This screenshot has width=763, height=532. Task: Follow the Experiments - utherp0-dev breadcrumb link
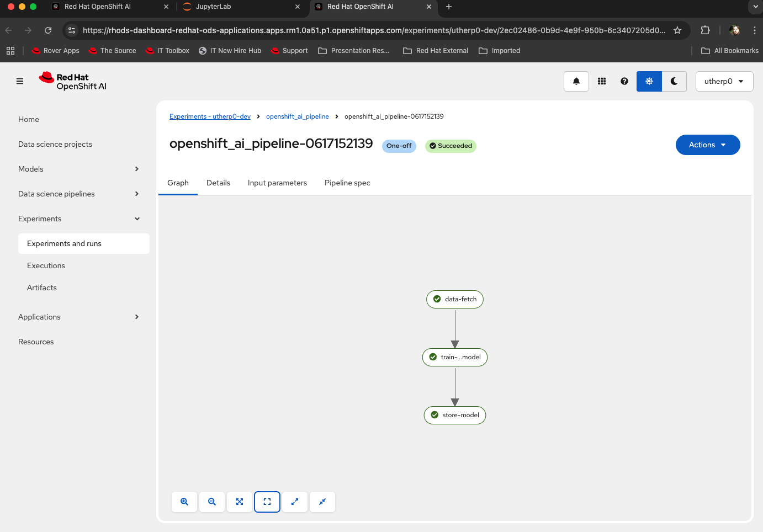[x=210, y=116]
